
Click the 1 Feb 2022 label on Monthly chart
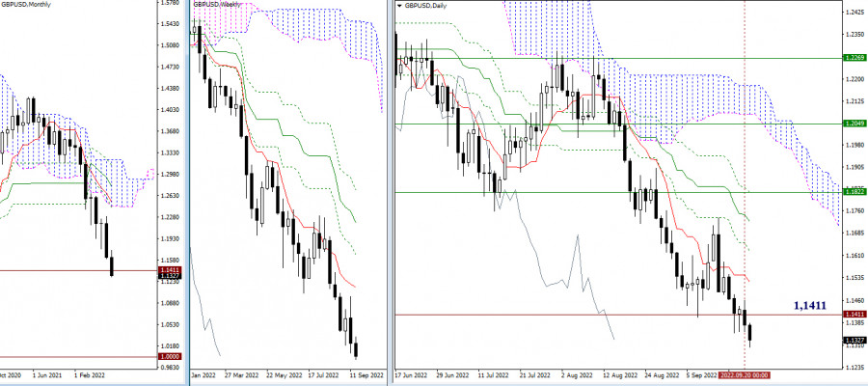(88, 374)
